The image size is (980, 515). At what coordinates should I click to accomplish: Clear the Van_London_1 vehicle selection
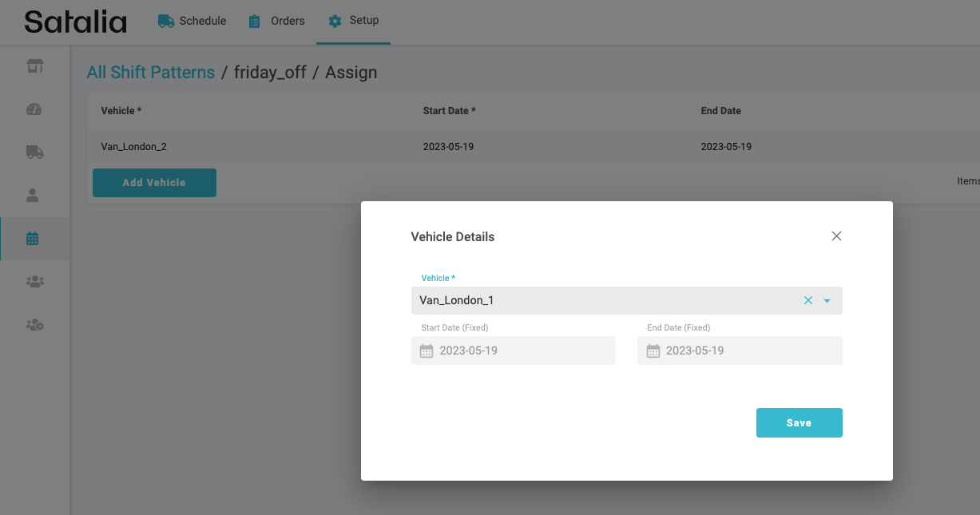(x=807, y=301)
